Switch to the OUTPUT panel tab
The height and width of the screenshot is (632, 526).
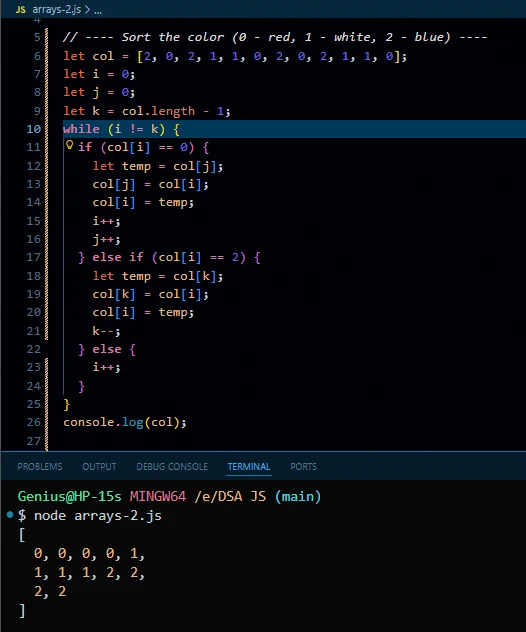point(99,467)
